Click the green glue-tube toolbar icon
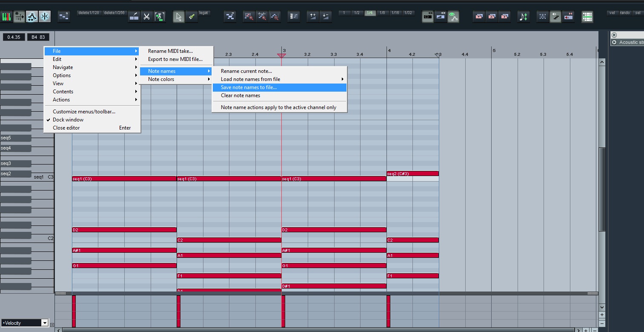The height and width of the screenshot is (332, 644). 192,17
